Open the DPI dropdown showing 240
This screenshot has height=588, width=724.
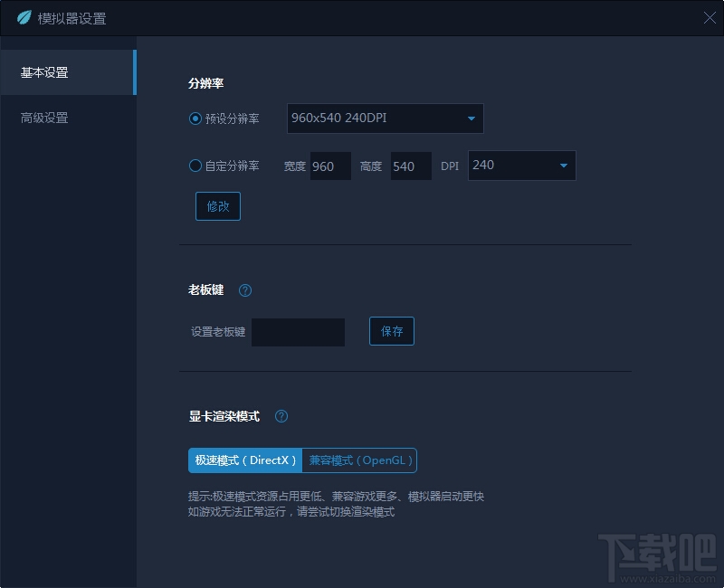[521, 166]
